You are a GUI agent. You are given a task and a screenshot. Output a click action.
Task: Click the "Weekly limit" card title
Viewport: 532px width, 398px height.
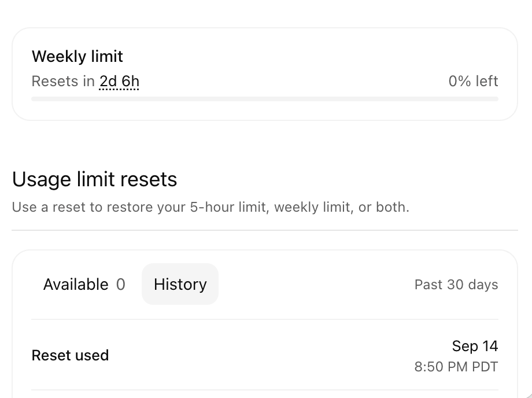click(x=77, y=56)
